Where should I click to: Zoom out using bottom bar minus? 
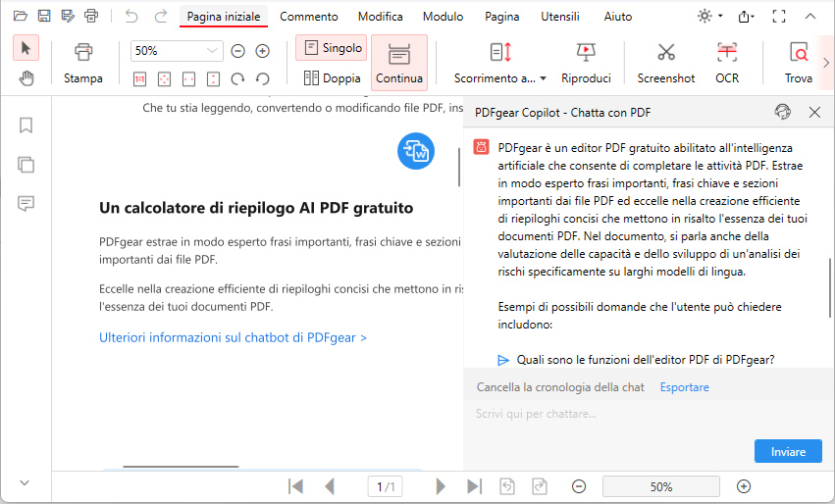(x=579, y=486)
